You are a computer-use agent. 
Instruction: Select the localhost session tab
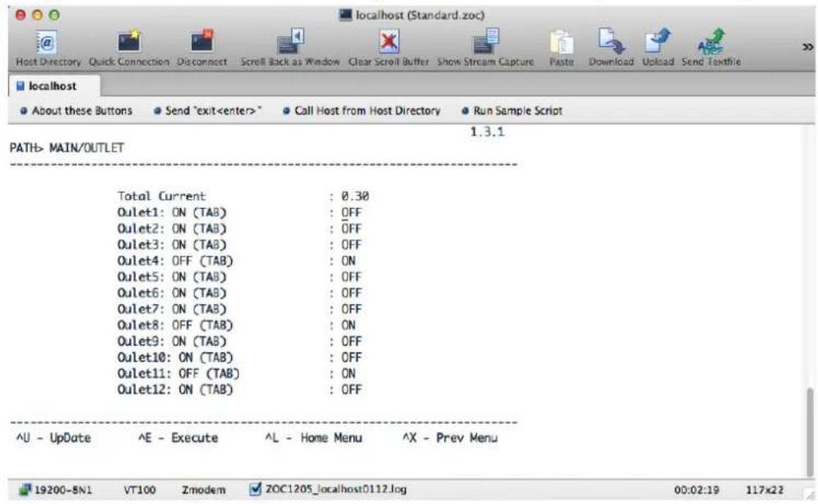pos(54,86)
